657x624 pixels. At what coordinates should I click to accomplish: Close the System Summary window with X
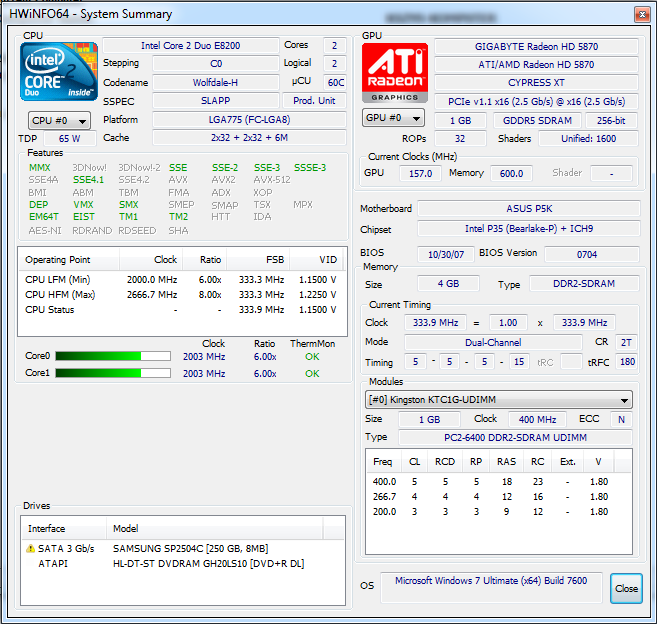pyautogui.click(x=642, y=15)
